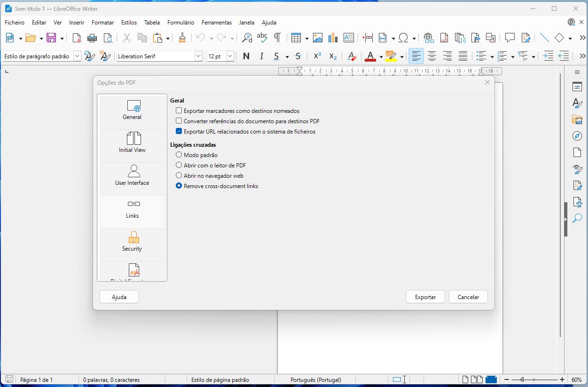Click the Insert chart icon

tap(333, 38)
